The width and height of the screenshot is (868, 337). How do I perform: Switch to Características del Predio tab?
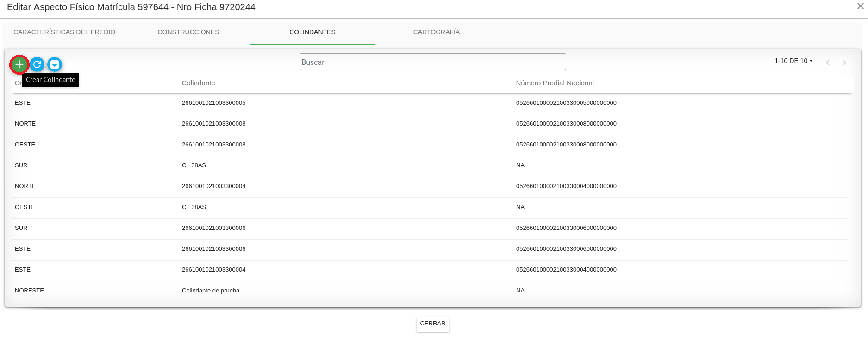pyautogui.click(x=64, y=32)
